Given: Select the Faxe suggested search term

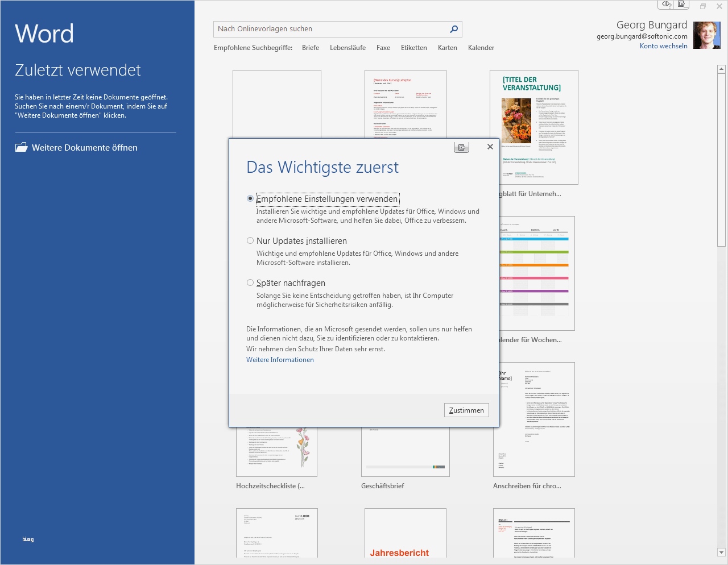Looking at the screenshot, I should tap(383, 48).
